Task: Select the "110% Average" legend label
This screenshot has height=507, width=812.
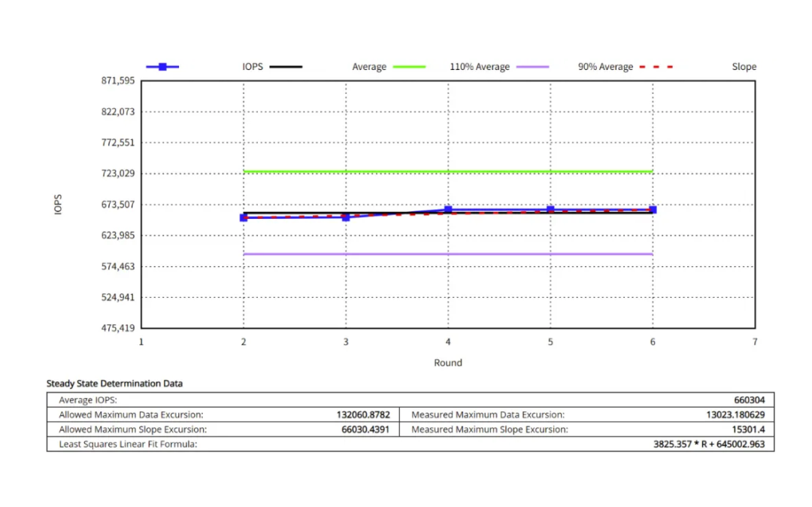Action: pyautogui.click(x=480, y=67)
